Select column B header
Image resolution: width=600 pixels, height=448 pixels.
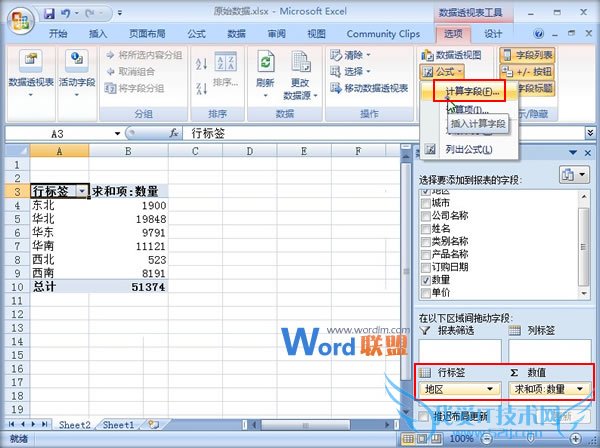[128, 151]
